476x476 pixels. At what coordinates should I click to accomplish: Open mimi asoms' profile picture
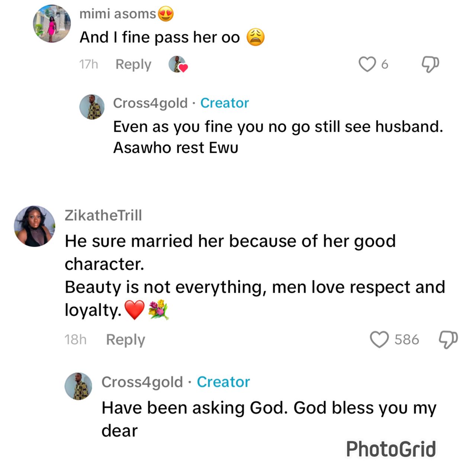tap(52, 24)
